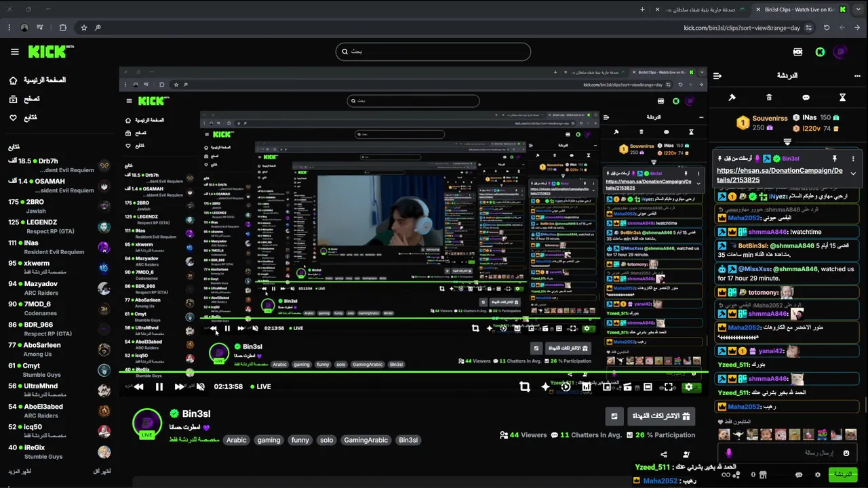Pause the stream playback

(159, 387)
